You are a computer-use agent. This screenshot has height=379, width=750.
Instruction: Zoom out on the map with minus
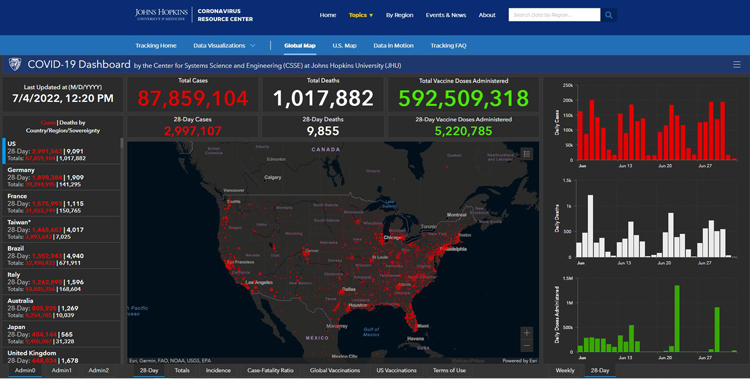point(526,346)
